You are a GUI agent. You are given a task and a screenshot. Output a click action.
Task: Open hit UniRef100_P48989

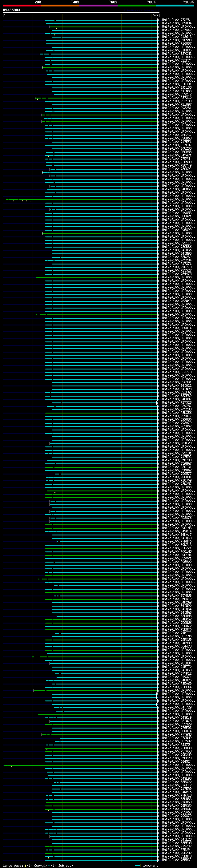pyautogui.click(x=177, y=643)
